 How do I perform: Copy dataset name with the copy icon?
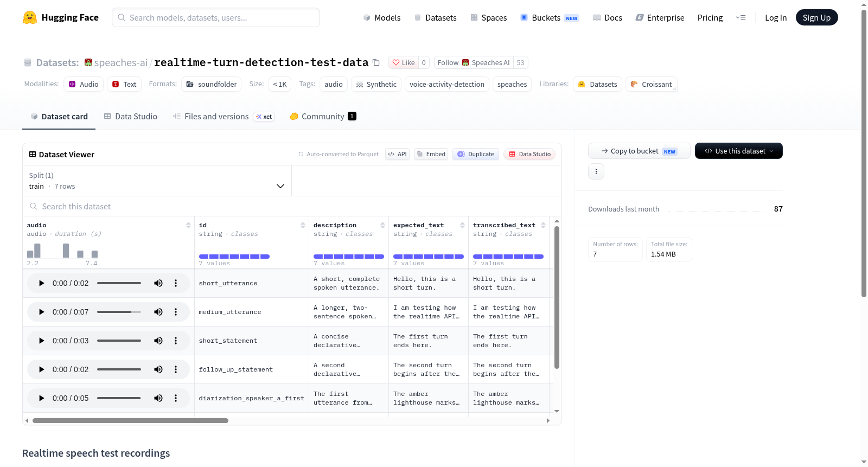376,62
